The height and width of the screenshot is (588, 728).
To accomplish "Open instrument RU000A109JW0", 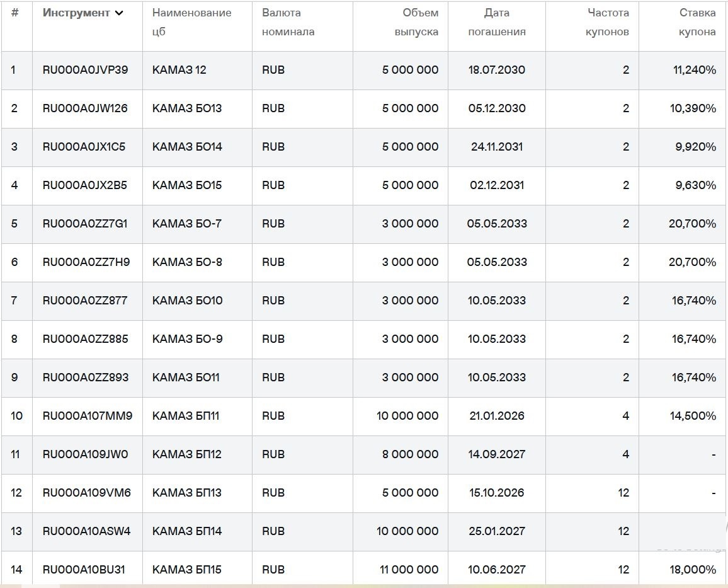I will 86,454.
